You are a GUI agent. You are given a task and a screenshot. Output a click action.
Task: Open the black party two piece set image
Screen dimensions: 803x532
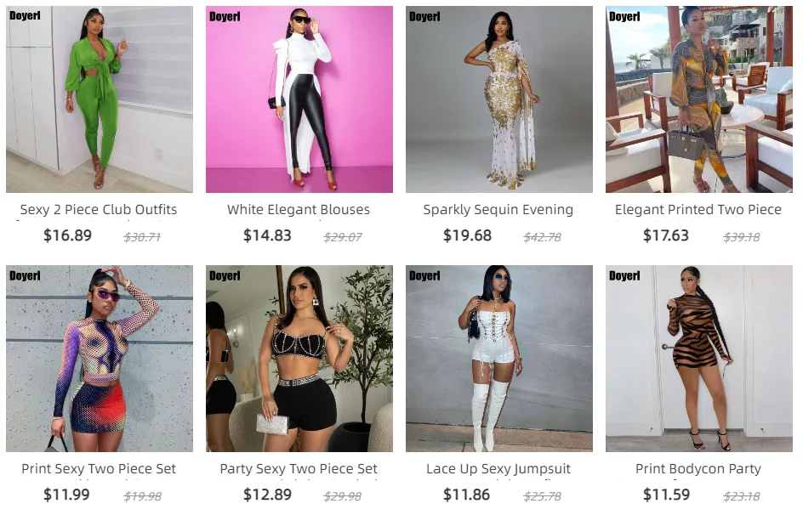point(299,358)
